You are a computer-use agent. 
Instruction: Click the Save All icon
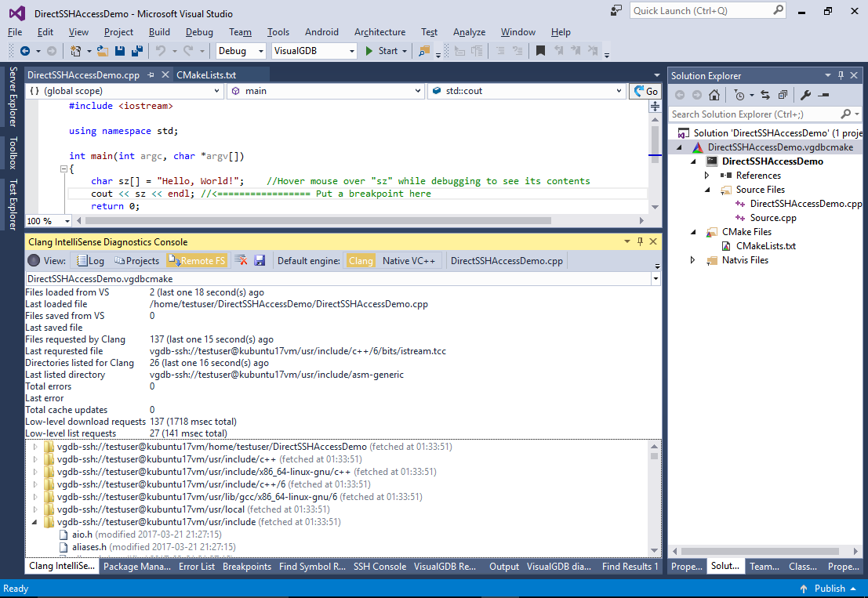coord(137,51)
